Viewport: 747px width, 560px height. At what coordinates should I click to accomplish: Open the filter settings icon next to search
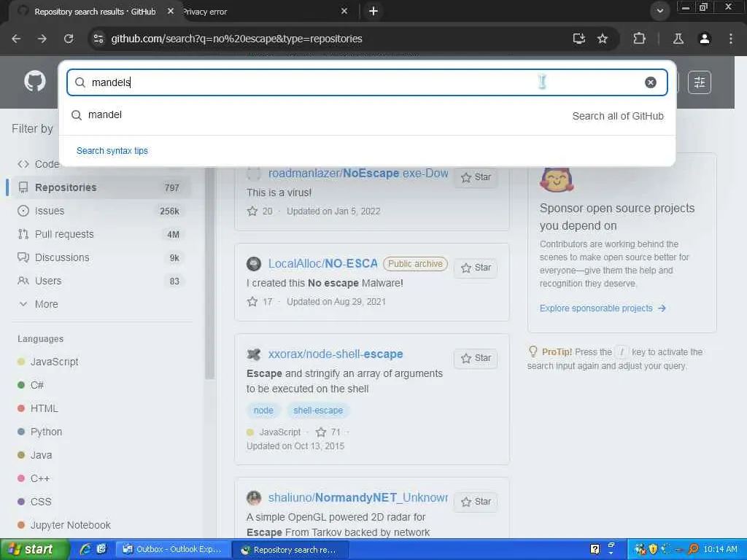(700, 82)
